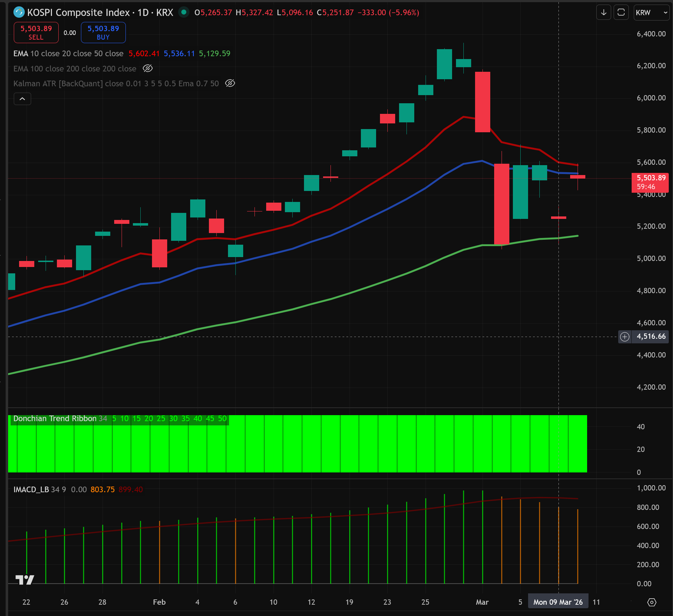This screenshot has height=616, width=673.
Task: Show the hidden EMA 100 200 indicator
Action: coord(148,69)
